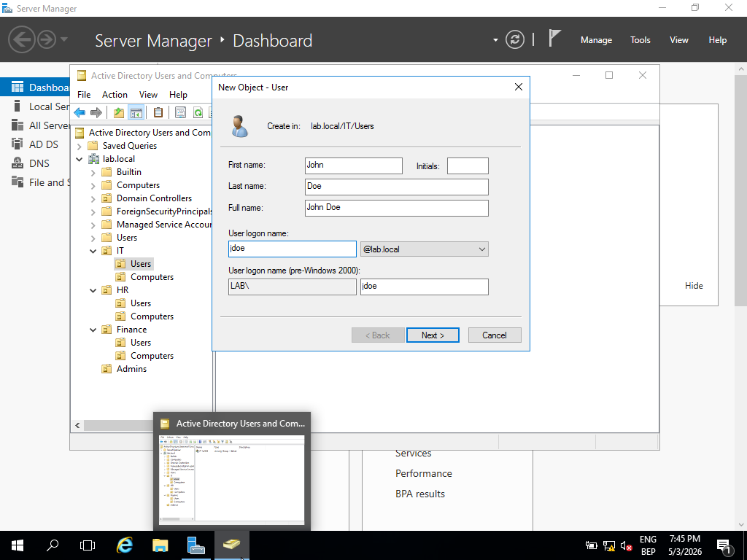Click the Up one level folder icon
The width and height of the screenshot is (747, 560).
119,113
